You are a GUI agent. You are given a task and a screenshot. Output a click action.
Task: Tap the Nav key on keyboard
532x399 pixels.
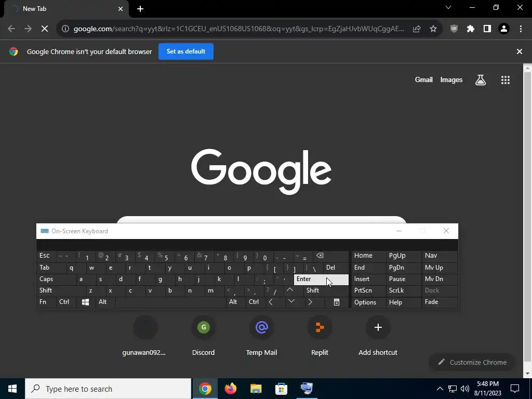(440, 256)
